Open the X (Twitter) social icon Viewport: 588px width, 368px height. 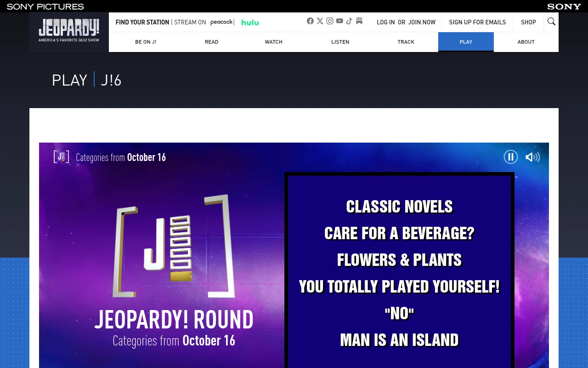click(x=320, y=21)
